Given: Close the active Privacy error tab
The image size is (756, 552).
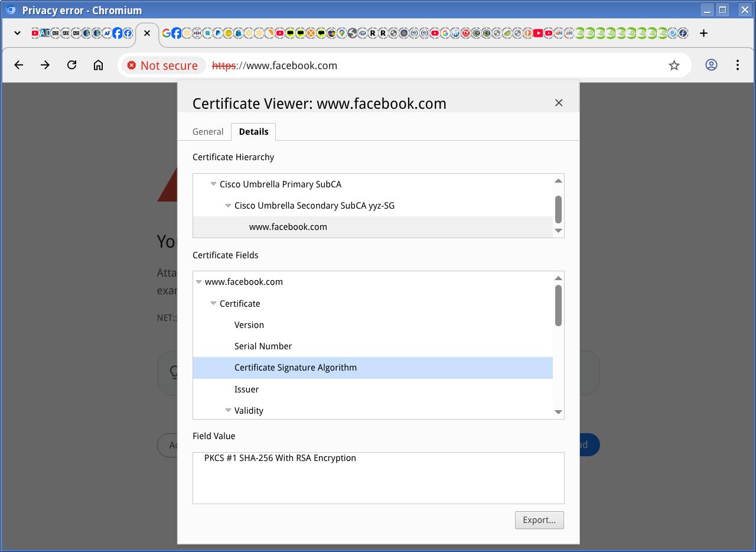Looking at the screenshot, I should 147,33.
